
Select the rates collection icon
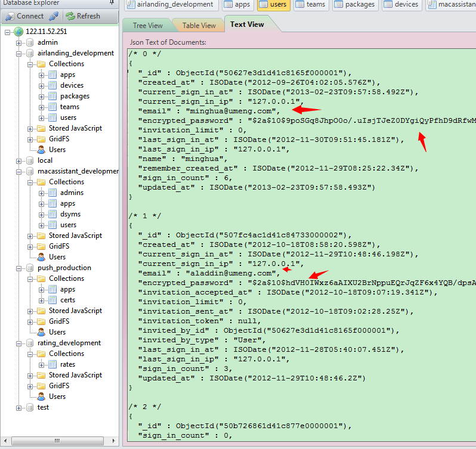[x=52, y=365]
